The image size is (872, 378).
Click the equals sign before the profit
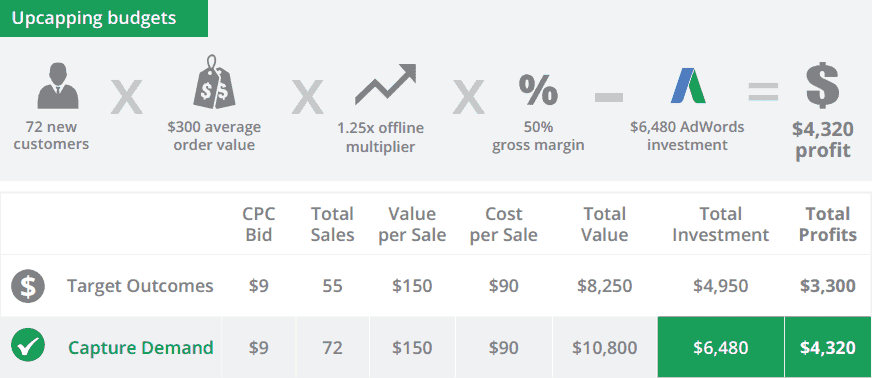(x=763, y=92)
